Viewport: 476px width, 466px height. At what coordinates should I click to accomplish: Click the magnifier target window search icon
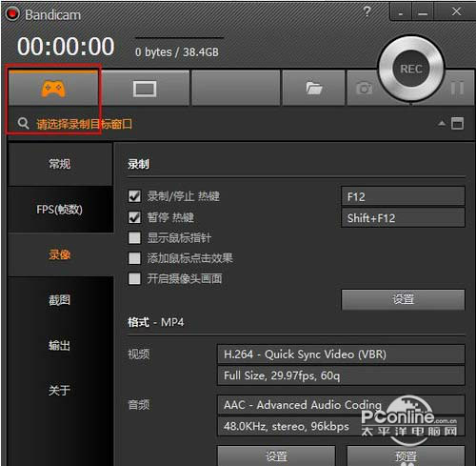[23, 123]
